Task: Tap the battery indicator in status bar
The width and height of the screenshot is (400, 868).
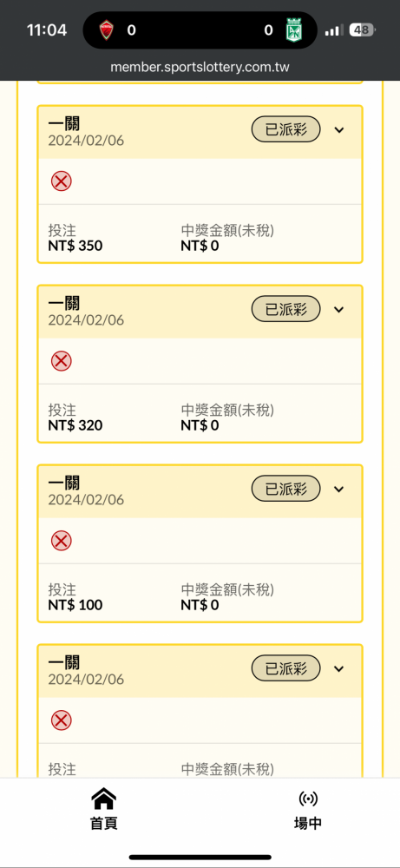Action: pyautogui.click(x=362, y=30)
